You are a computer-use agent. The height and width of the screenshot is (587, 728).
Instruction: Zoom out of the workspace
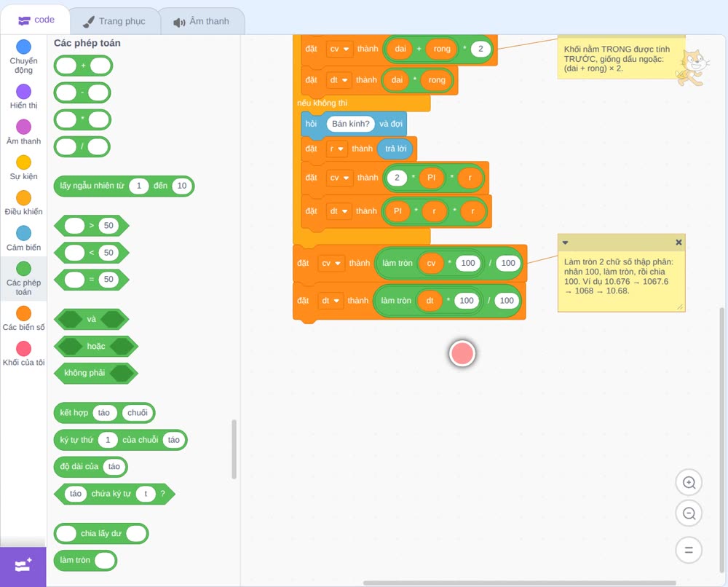click(x=689, y=513)
